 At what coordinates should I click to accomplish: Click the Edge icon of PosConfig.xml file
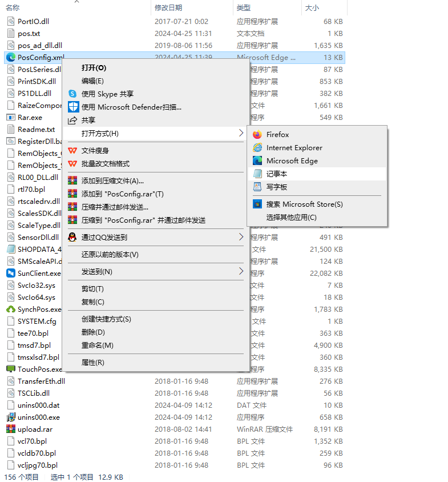(11, 58)
